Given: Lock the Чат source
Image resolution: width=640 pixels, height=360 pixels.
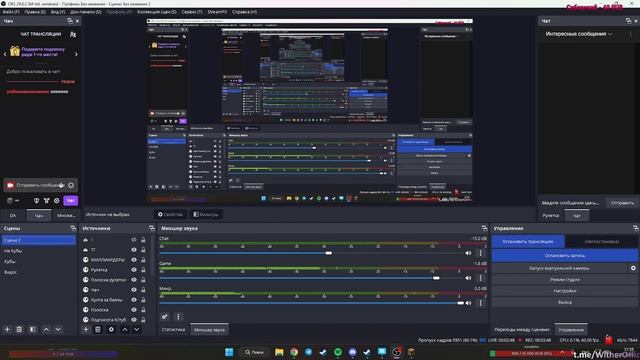Looking at the screenshot, I should [x=143, y=290].
